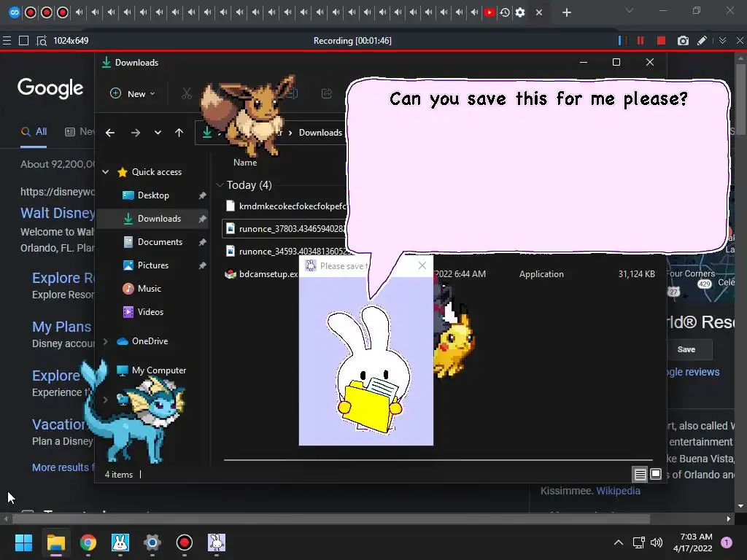Click the audio level meter indicator
This screenshot has height=560, width=747.
pos(622,41)
